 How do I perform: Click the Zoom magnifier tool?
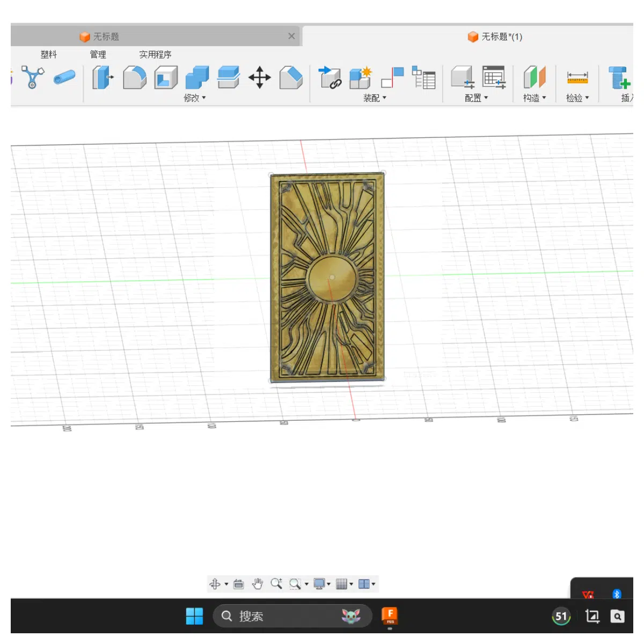[x=276, y=584]
